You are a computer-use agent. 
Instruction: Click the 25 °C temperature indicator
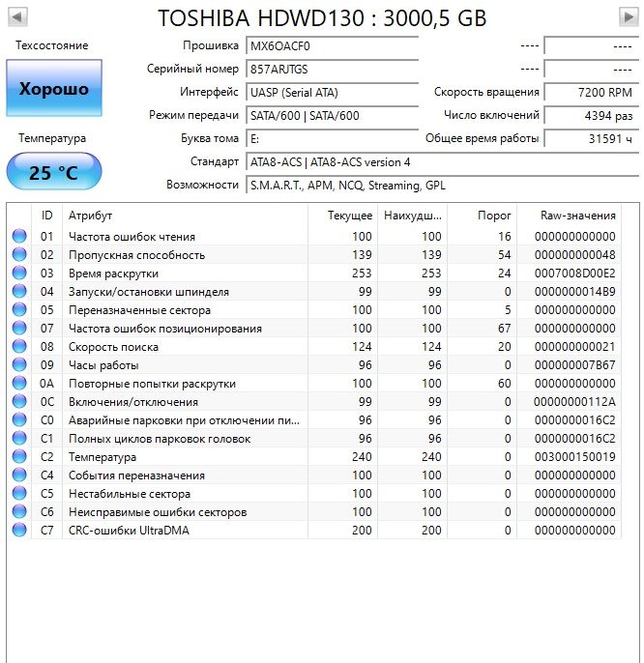(x=54, y=172)
